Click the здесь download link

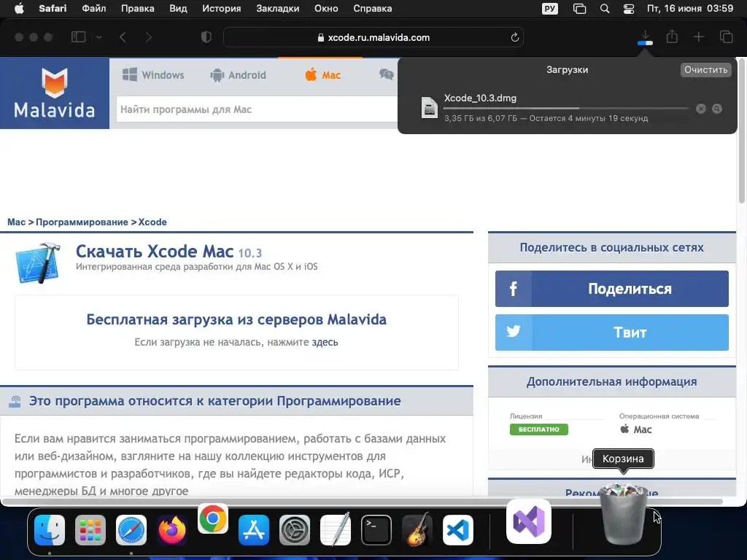click(325, 342)
